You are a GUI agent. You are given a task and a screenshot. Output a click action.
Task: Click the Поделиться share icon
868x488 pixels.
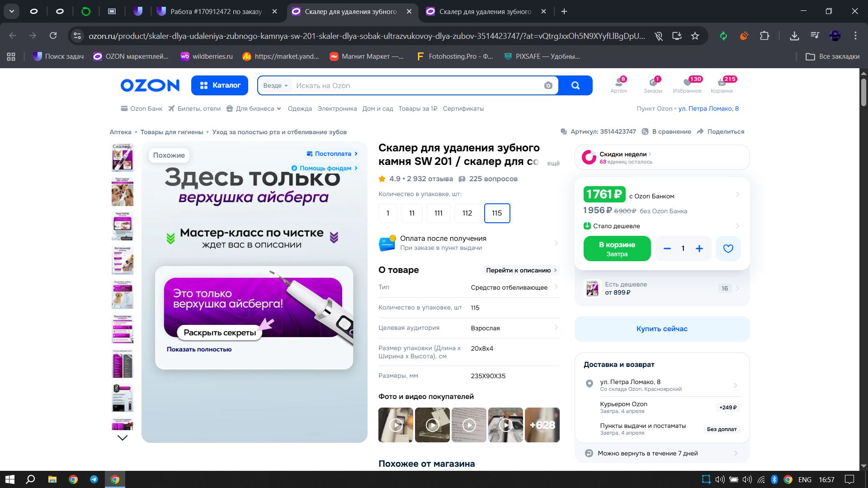click(701, 131)
